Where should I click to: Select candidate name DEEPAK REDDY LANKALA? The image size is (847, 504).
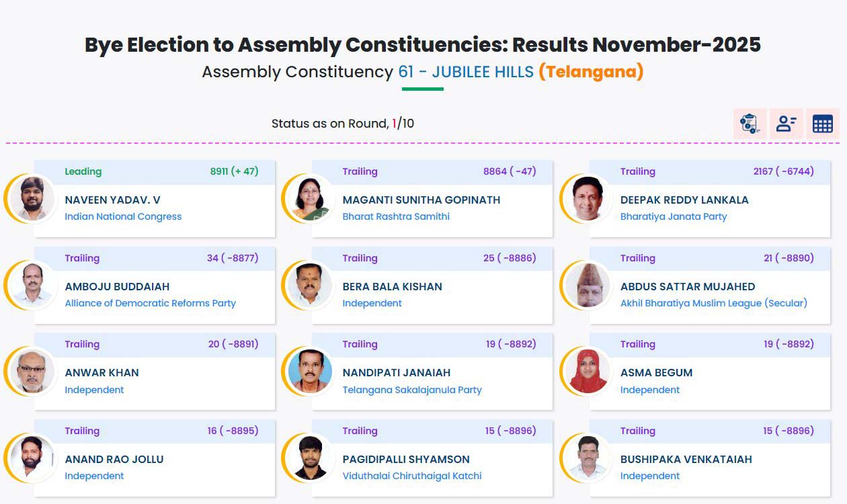(684, 200)
